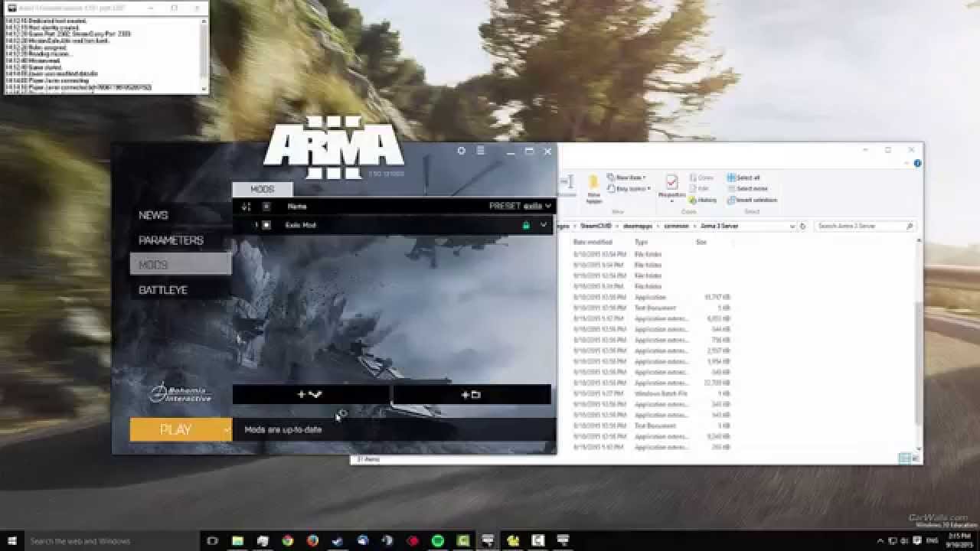The image size is (980, 551).
Task: Open the launcher hamburger menu icon
Action: pos(480,151)
